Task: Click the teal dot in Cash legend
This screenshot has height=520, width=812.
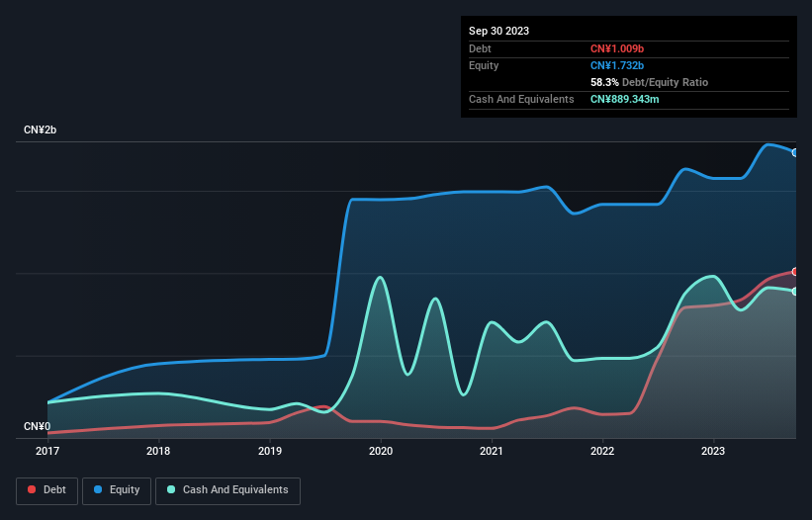Action: 171,490
